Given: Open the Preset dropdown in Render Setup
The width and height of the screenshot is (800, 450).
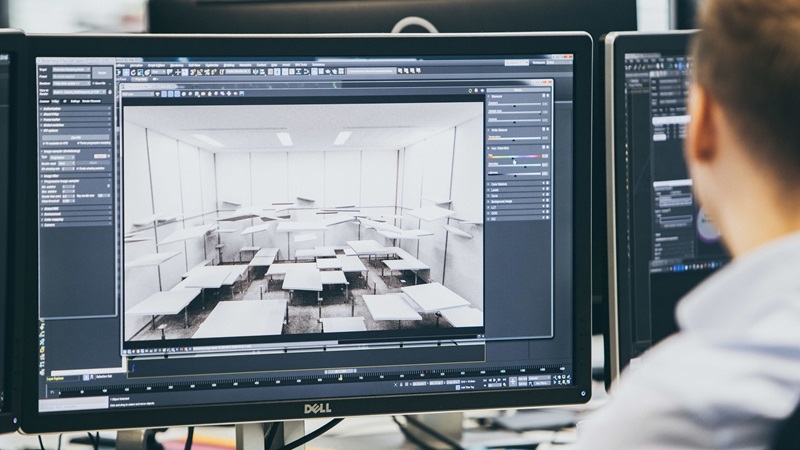Looking at the screenshot, I should click(70, 76).
